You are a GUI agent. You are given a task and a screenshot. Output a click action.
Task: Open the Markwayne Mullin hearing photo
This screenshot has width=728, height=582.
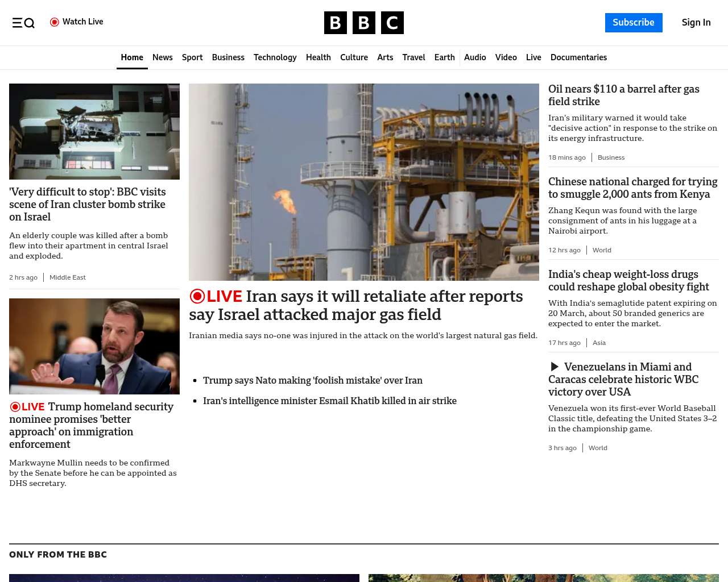point(94,346)
